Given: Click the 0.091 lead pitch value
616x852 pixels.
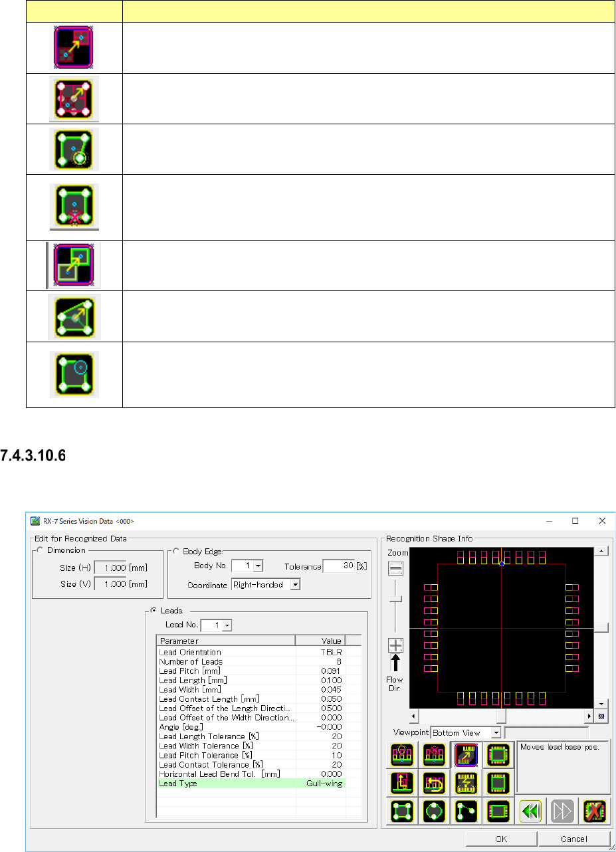Looking at the screenshot, I should click(321, 671).
